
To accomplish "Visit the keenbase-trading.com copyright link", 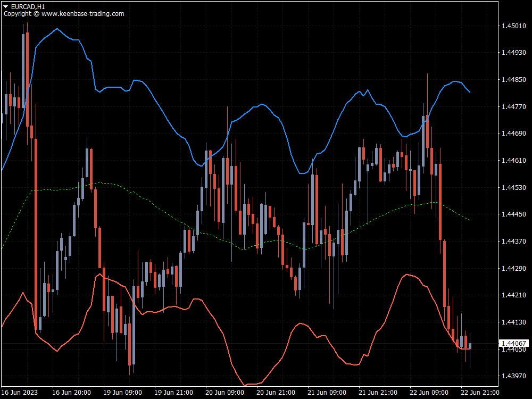I will pos(64,14).
